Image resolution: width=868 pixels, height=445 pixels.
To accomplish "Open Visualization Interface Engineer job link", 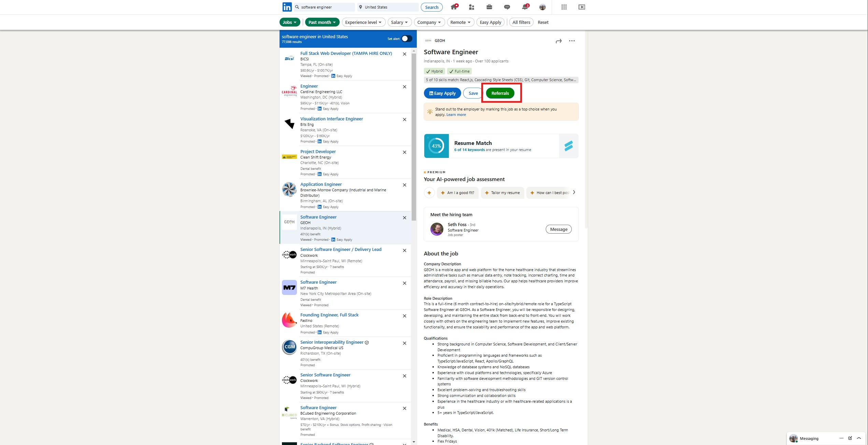I will tap(331, 119).
